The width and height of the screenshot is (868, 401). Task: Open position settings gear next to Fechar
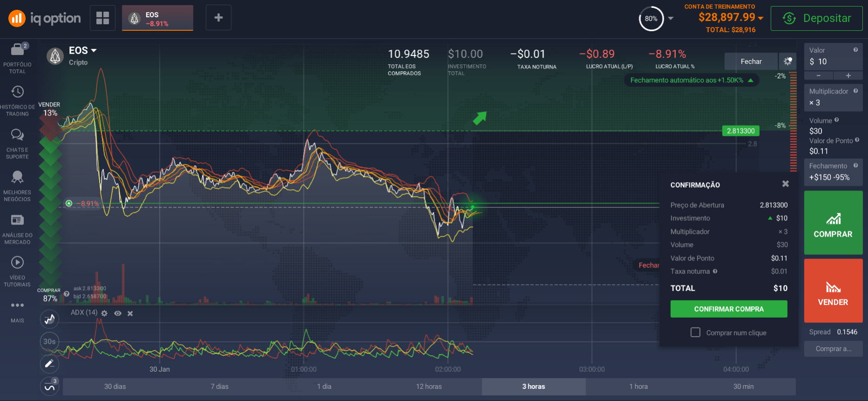pyautogui.click(x=787, y=61)
